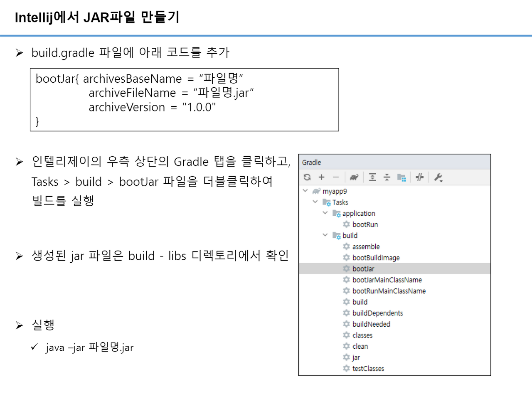
Task: Select the bootRun task
Action: click(394, 224)
